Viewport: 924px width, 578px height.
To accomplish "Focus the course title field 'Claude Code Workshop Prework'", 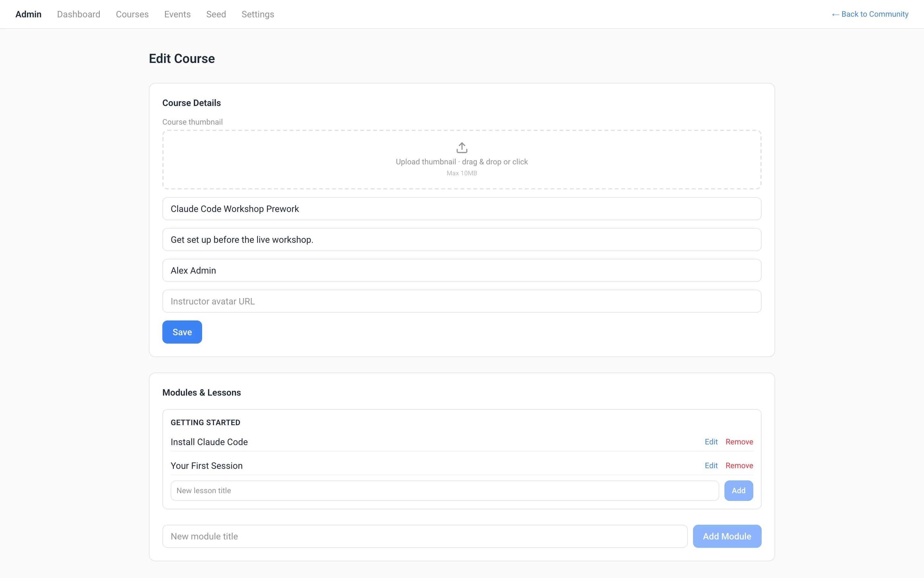I will 462,209.
